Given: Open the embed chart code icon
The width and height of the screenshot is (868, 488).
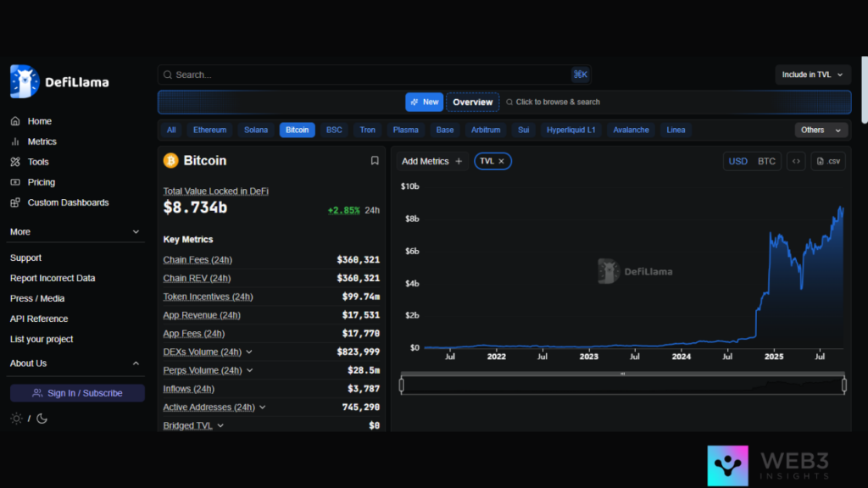Looking at the screenshot, I should 796,161.
